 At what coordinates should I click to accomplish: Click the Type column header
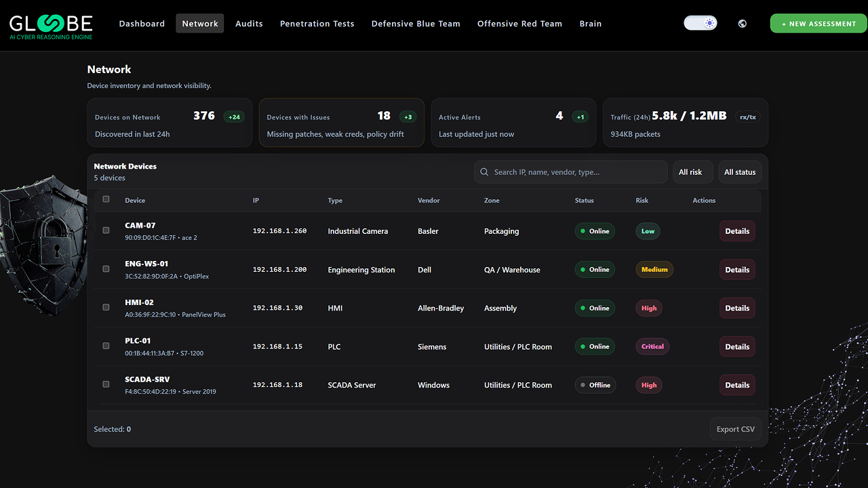pyautogui.click(x=335, y=201)
